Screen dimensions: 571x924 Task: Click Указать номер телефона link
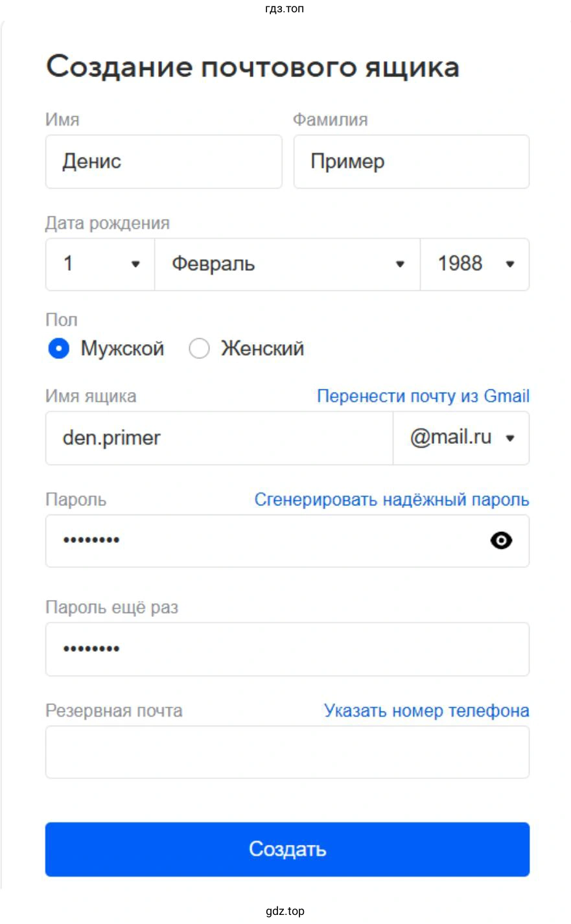tap(426, 711)
